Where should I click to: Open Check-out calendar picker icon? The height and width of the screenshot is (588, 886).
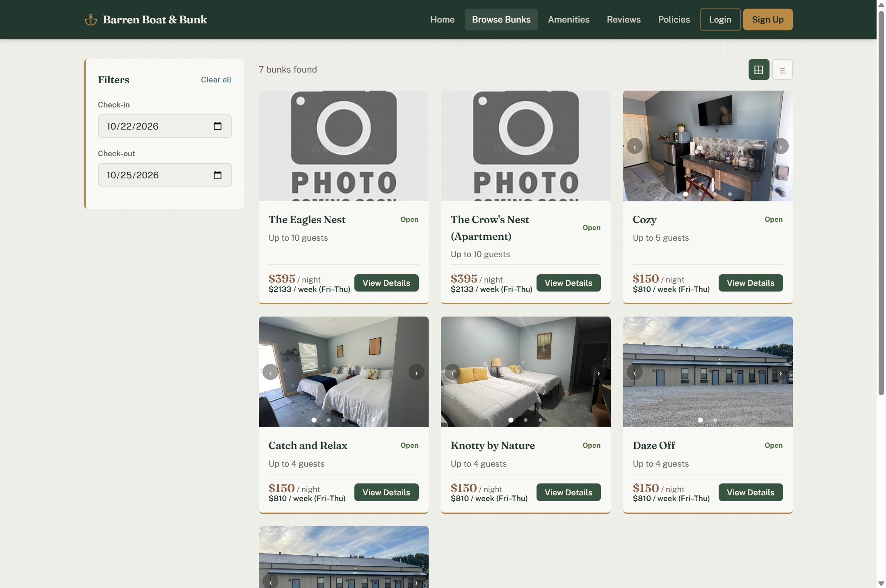click(x=217, y=175)
